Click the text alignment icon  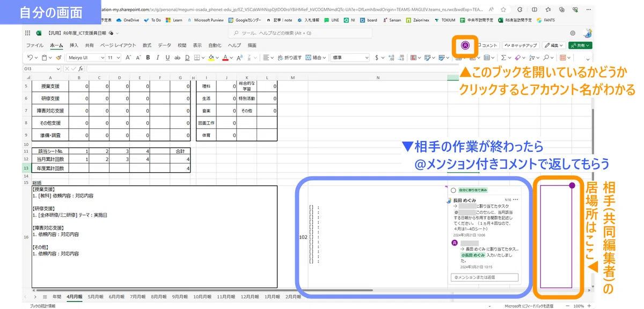tap(266, 57)
